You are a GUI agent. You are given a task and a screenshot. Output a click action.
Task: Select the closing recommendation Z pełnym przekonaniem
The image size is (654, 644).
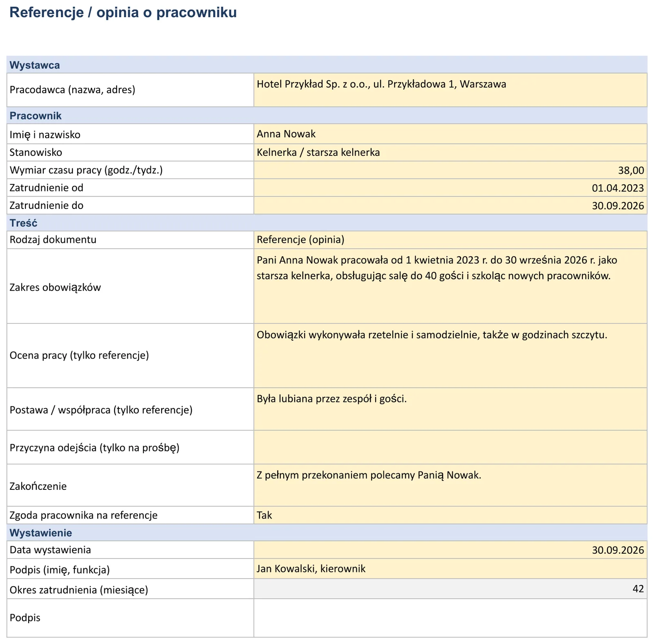click(369, 475)
